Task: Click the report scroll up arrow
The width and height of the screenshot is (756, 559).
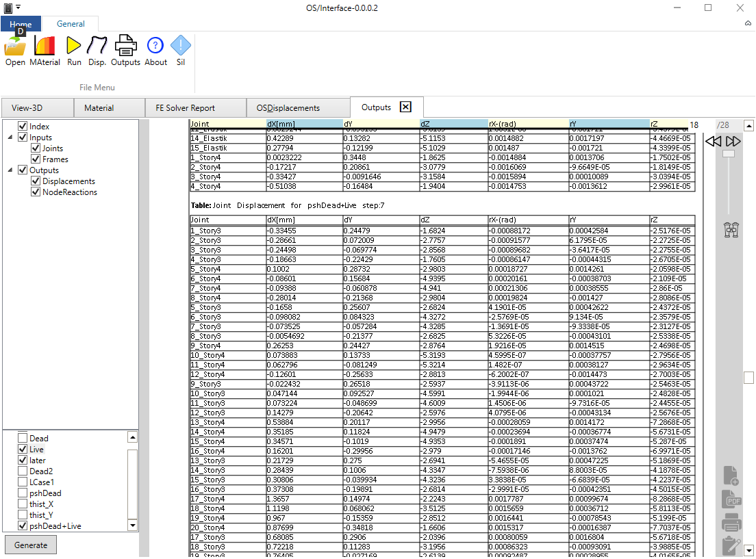Action: (748, 126)
